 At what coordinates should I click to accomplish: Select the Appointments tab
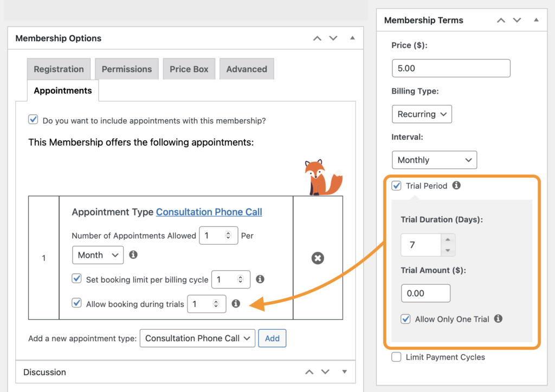click(63, 90)
